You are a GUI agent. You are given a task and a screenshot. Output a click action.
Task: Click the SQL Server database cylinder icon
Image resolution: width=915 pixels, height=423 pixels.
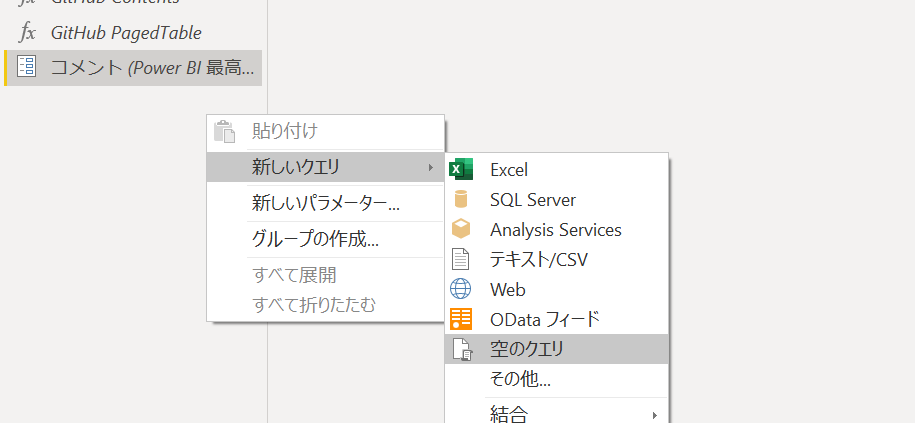461,200
